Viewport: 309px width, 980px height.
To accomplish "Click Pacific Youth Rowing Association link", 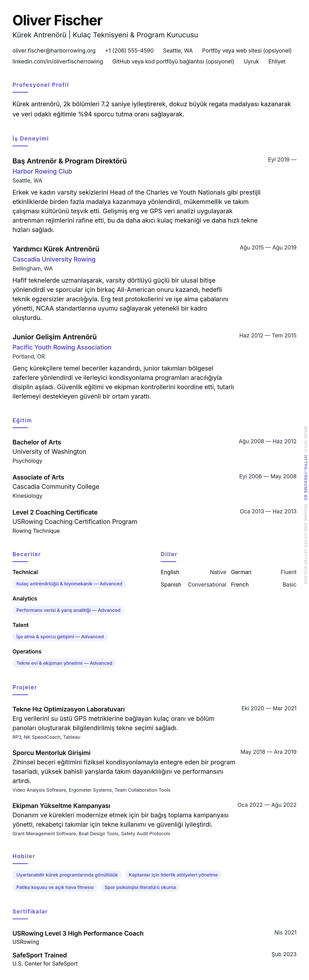I will pos(62,347).
